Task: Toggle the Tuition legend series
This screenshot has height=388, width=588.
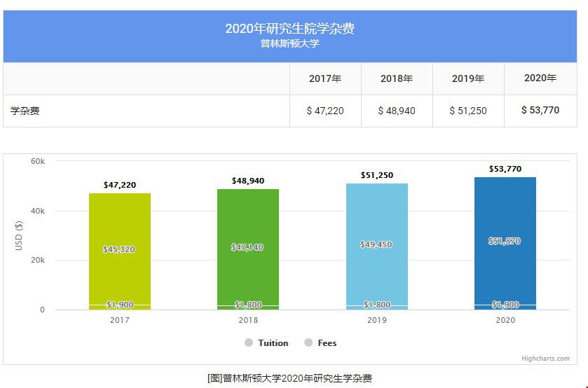Action: click(x=266, y=343)
